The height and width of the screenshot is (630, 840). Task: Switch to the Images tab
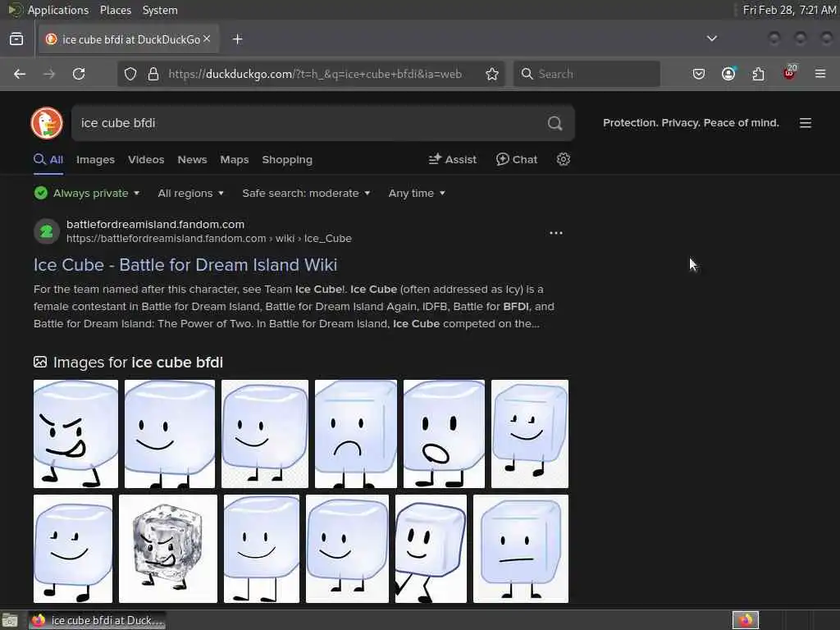(x=95, y=160)
